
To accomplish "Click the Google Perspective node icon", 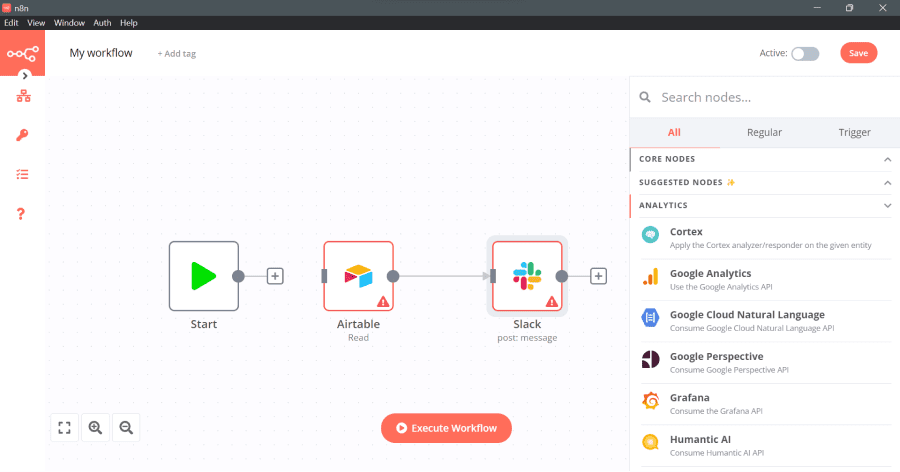I will click(x=650, y=359).
